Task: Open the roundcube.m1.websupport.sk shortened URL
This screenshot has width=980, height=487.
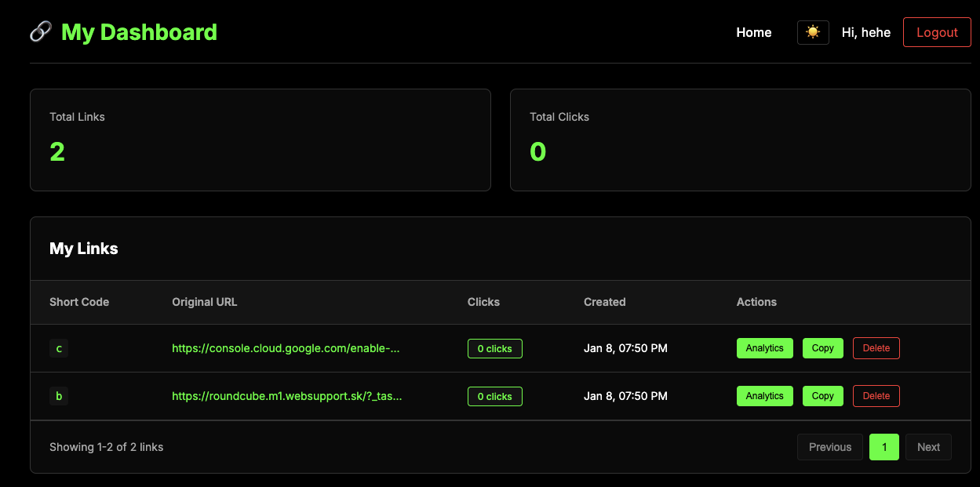Action: pyautogui.click(x=286, y=396)
